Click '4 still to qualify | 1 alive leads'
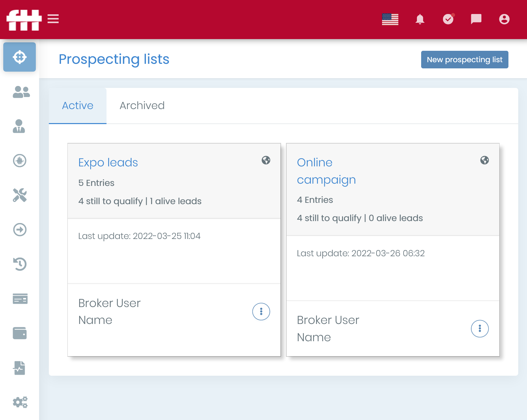Viewport: 527px width, 420px height. (x=140, y=201)
